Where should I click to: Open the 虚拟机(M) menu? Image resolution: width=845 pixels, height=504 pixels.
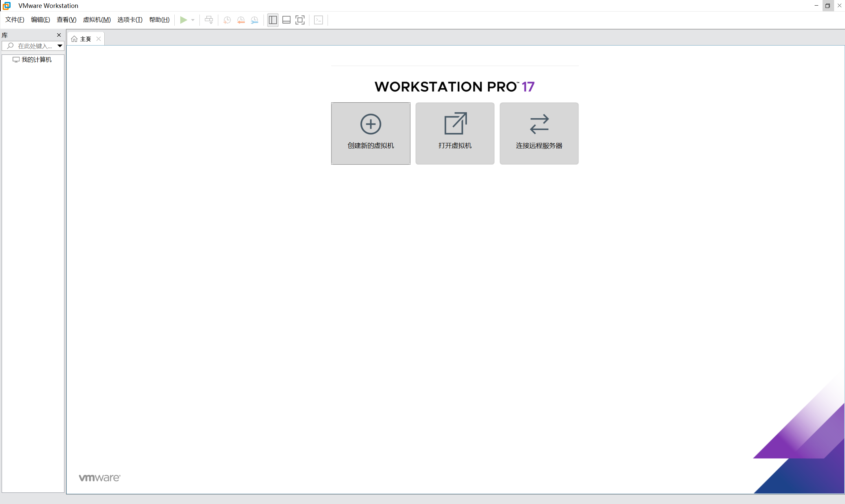[97, 20]
